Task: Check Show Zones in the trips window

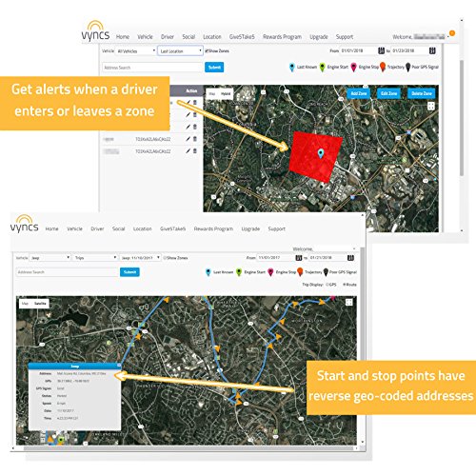Action: click(165, 258)
